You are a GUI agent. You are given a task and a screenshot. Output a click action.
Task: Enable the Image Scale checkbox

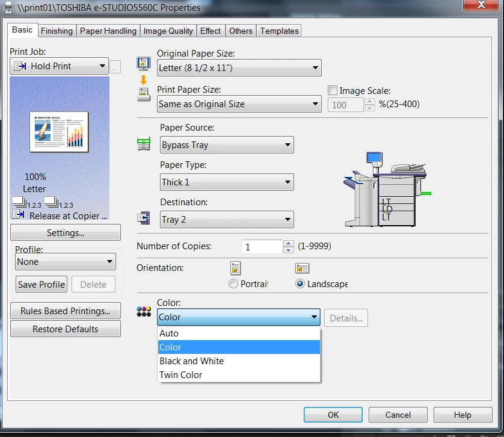[x=333, y=90]
